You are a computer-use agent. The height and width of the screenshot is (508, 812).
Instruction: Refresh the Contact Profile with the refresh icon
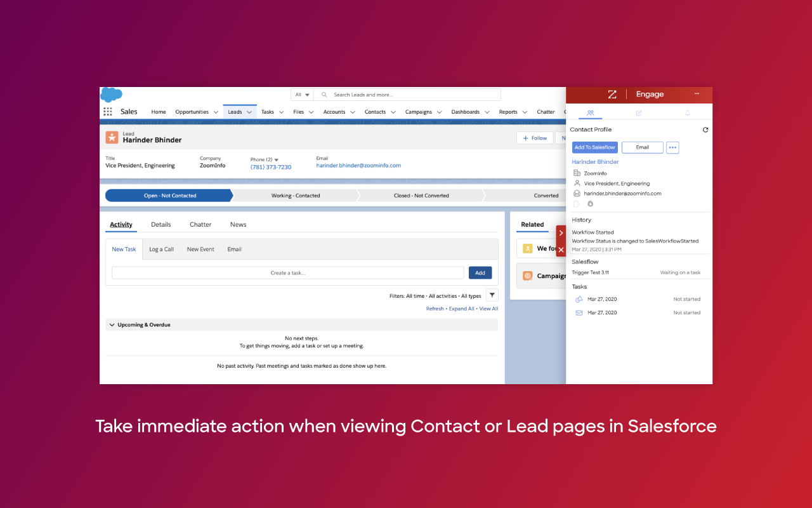pos(705,130)
